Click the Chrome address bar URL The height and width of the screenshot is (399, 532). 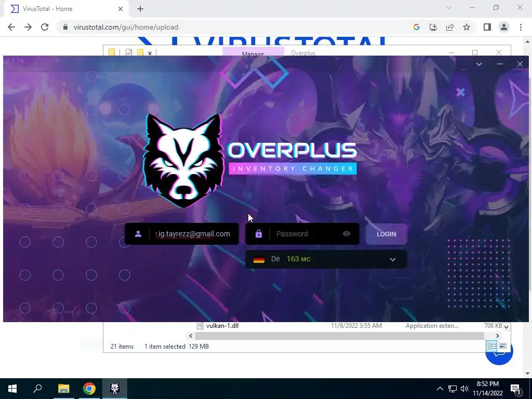click(x=126, y=27)
